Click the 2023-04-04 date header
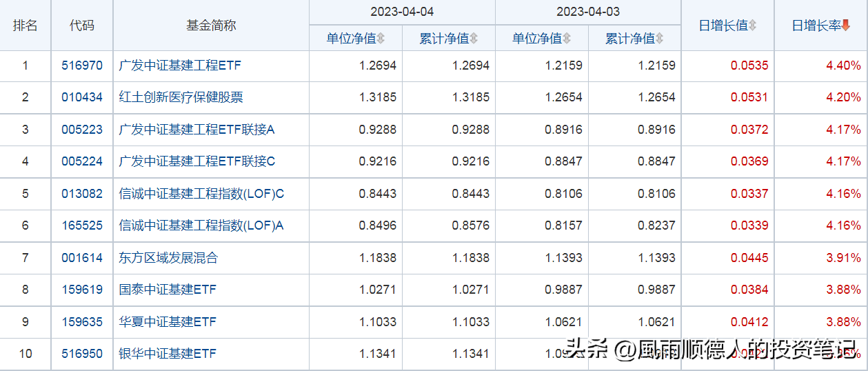The image size is (868, 371). 403,12
